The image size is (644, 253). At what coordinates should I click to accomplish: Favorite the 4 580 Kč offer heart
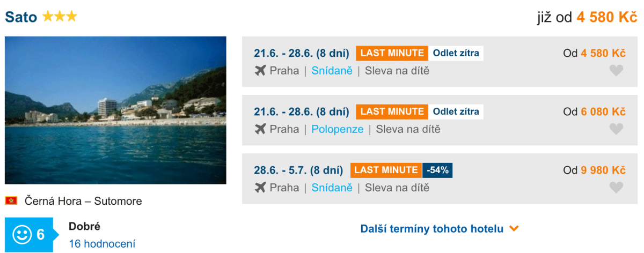point(617,70)
